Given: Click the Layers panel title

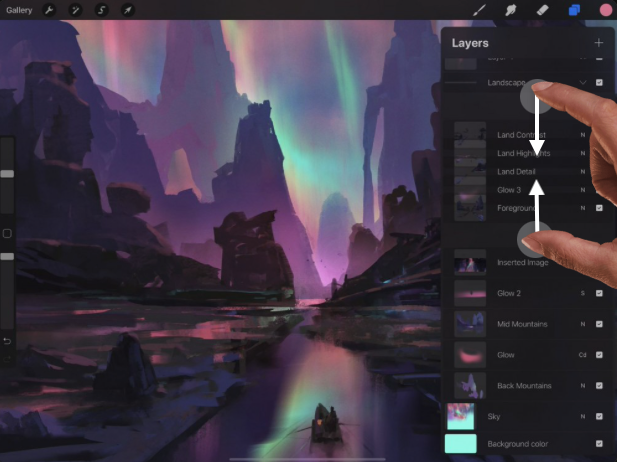Looking at the screenshot, I should pyautogui.click(x=470, y=43).
